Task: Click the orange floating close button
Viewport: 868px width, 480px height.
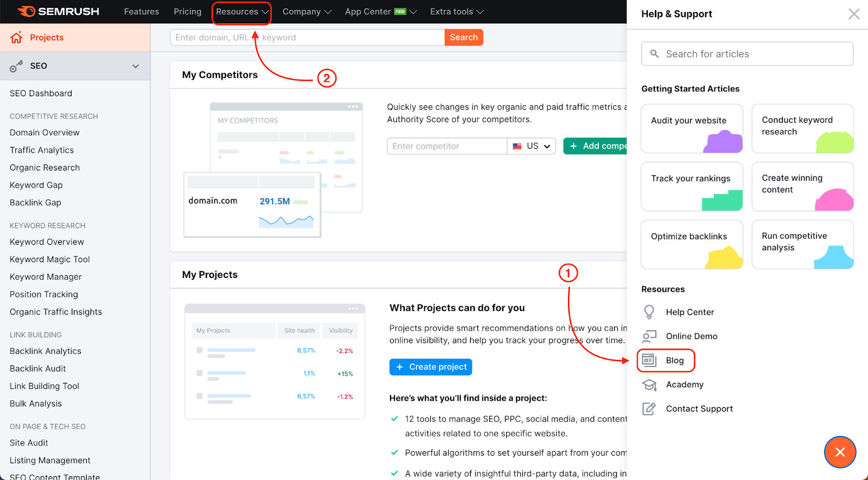Action: (840, 452)
